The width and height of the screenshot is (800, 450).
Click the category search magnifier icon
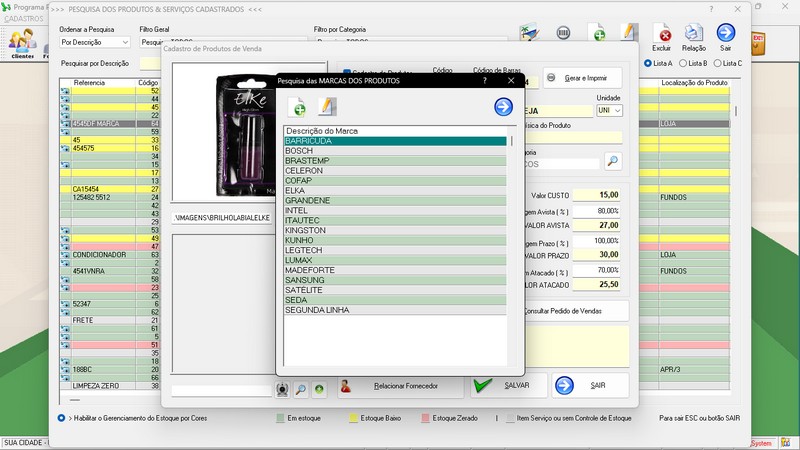click(x=612, y=161)
